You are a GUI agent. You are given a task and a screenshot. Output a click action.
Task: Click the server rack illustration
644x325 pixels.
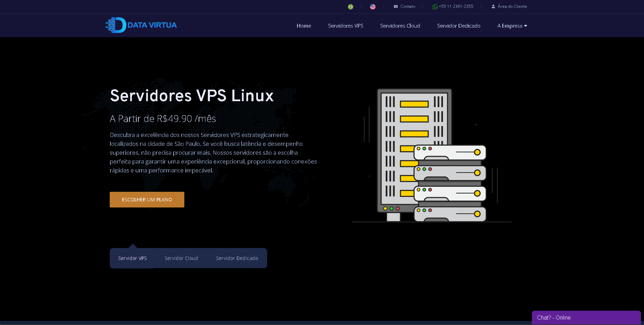coord(431,155)
